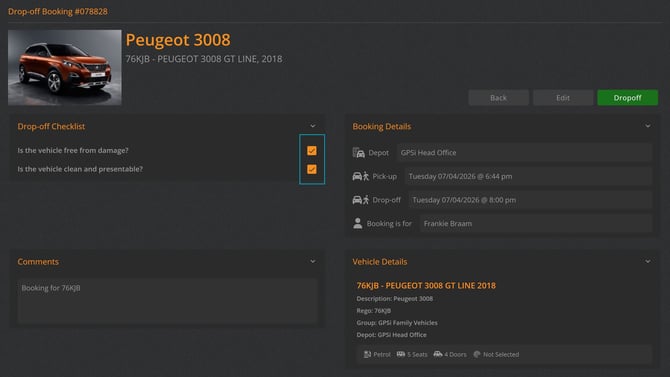This screenshot has width=670, height=377.
Task: Click the 'Drop-off Booking #078828' heading
Action: [58, 12]
